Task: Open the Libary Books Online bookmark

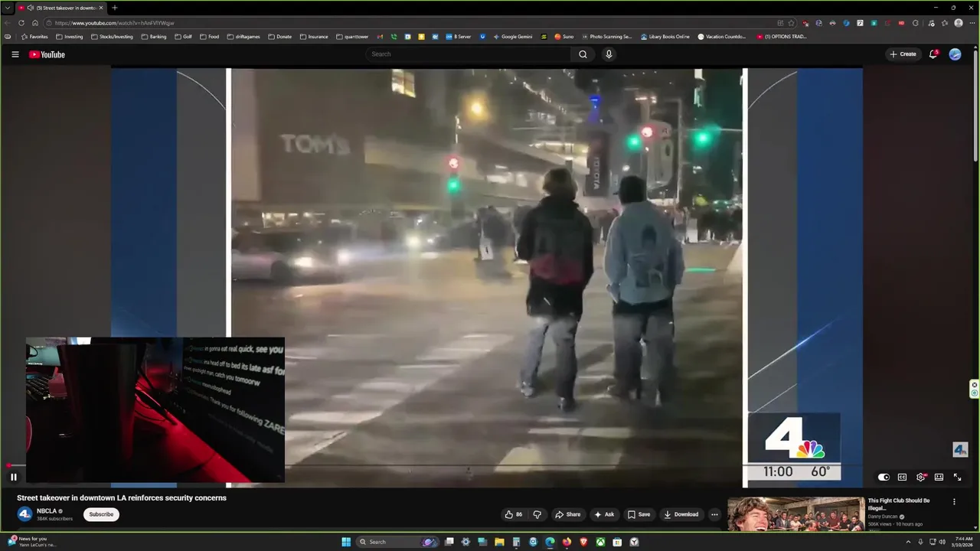Action: pyautogui.click(x=665, y=37)
